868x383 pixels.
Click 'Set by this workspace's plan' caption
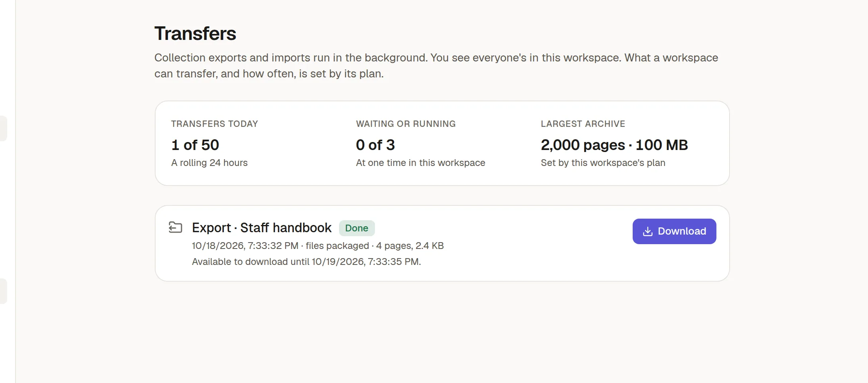coord(603,163)
